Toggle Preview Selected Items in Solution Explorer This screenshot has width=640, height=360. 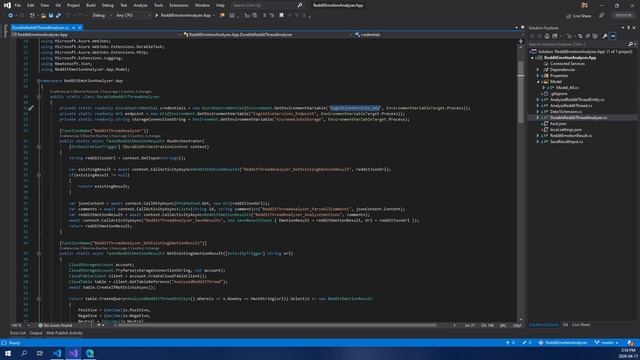pyautogui.click(x=613, y=36)
